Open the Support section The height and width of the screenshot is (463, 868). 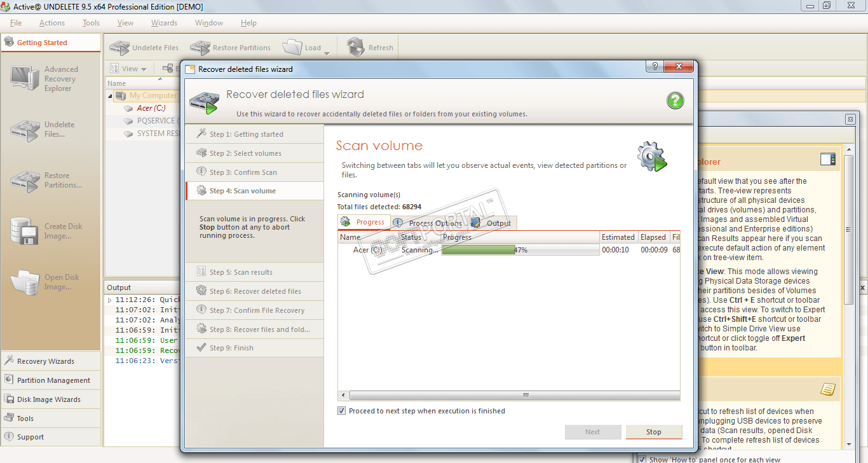click(50, 437)
